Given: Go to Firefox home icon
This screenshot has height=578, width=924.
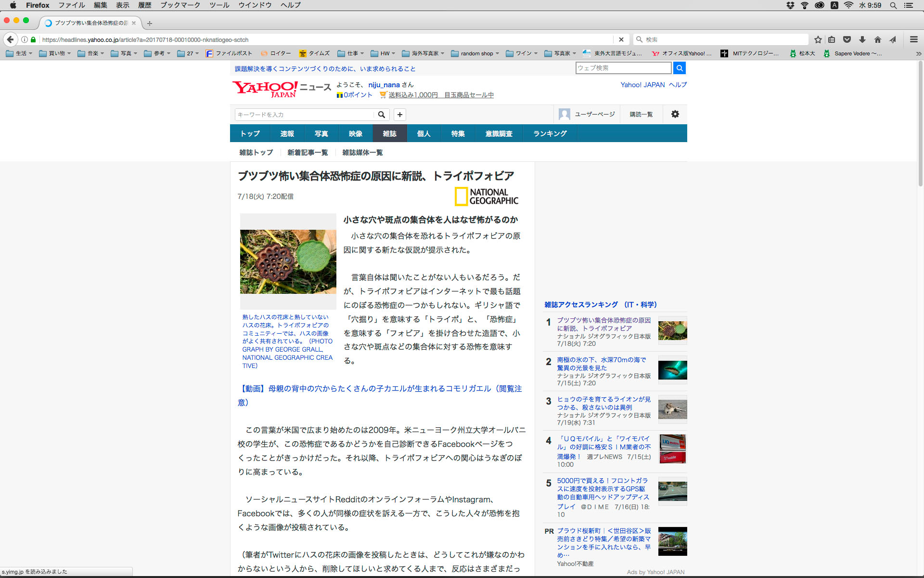Looking at the screenshot, I should tap(878, 39).
